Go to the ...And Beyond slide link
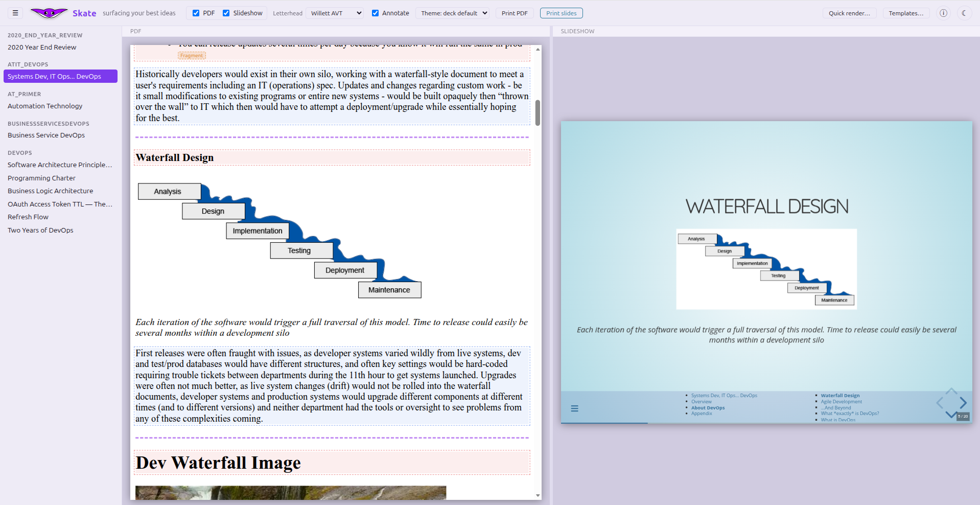Viewport: 980px width, 505px height. click(x=836, y=408)
